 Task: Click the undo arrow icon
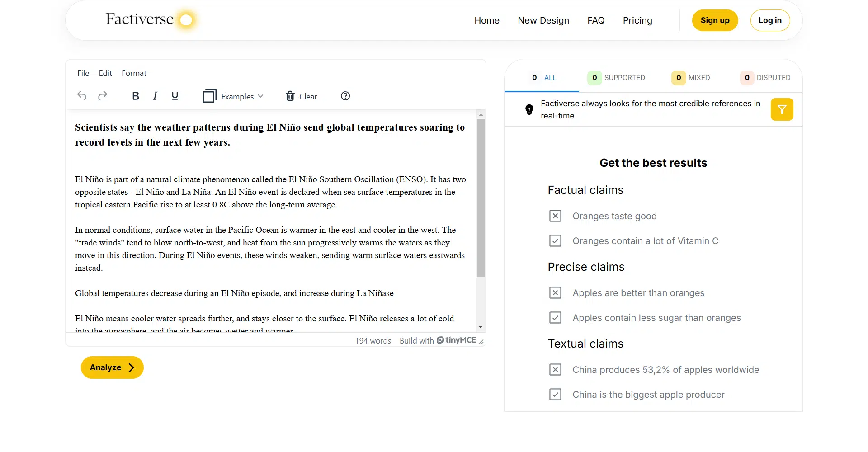tap(82, 96)
